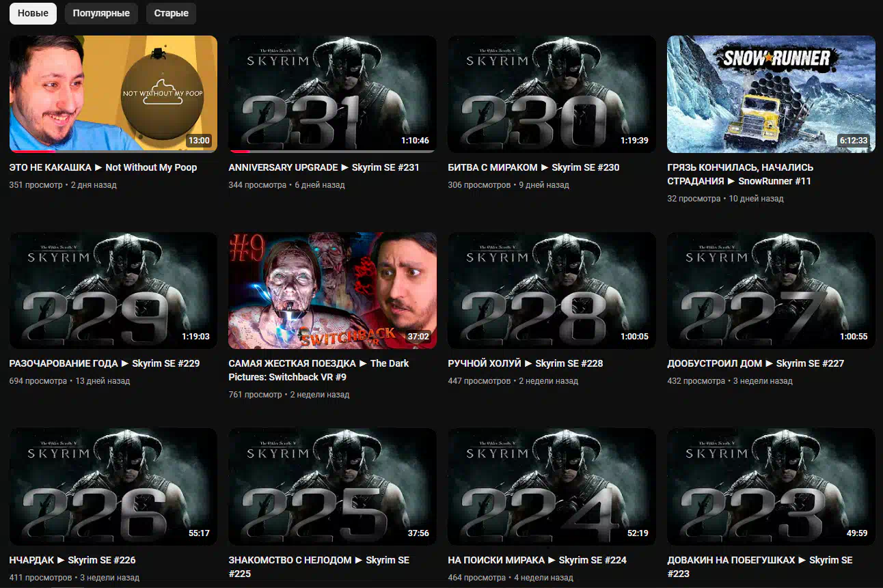Click the text 351 просмотр • 2 дня назад

pyautogui.click(x=63, y=185)
